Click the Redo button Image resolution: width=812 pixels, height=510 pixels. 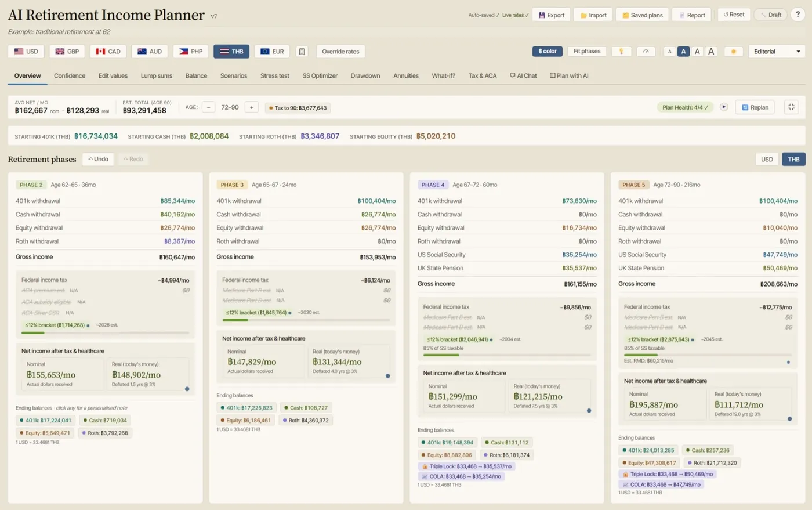click(133, 159)
